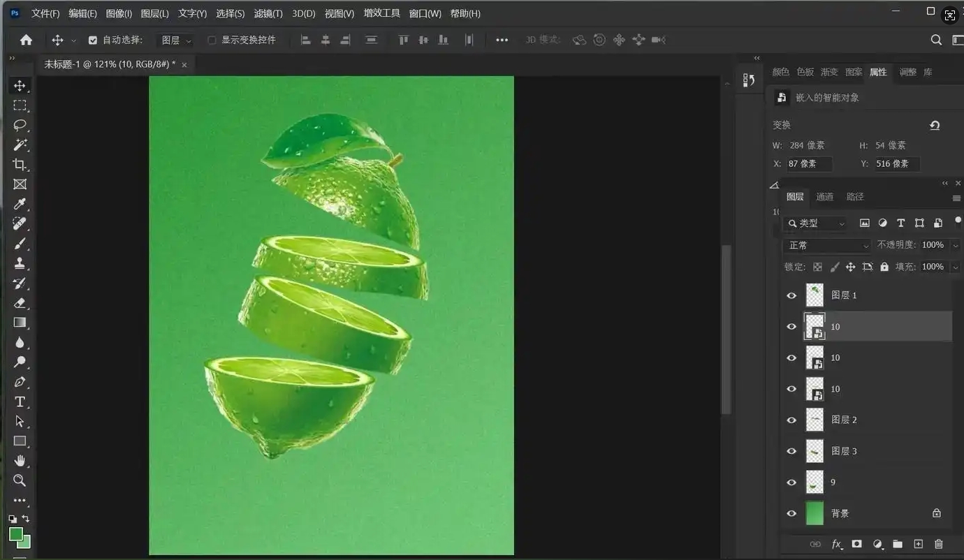Select the Horizontal Type tool
The height and width of the screenshot is (560, 964).
click(20, 401)
